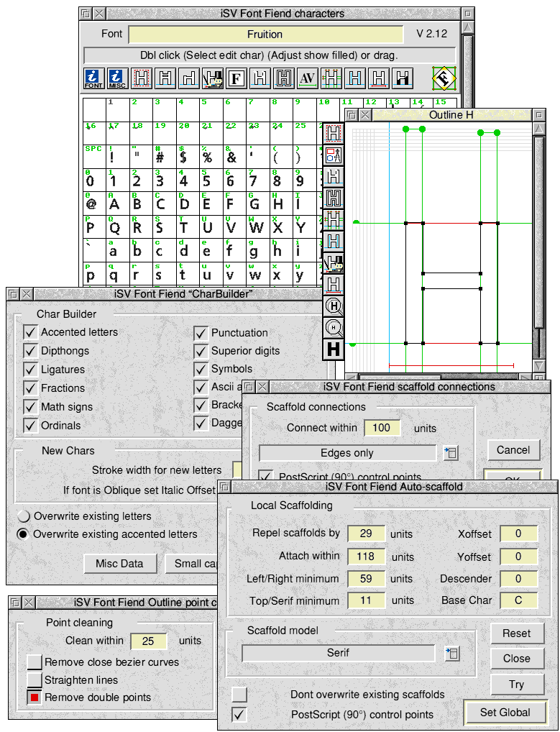
Task: Toggle the Remove double points option
Action: 35,697
